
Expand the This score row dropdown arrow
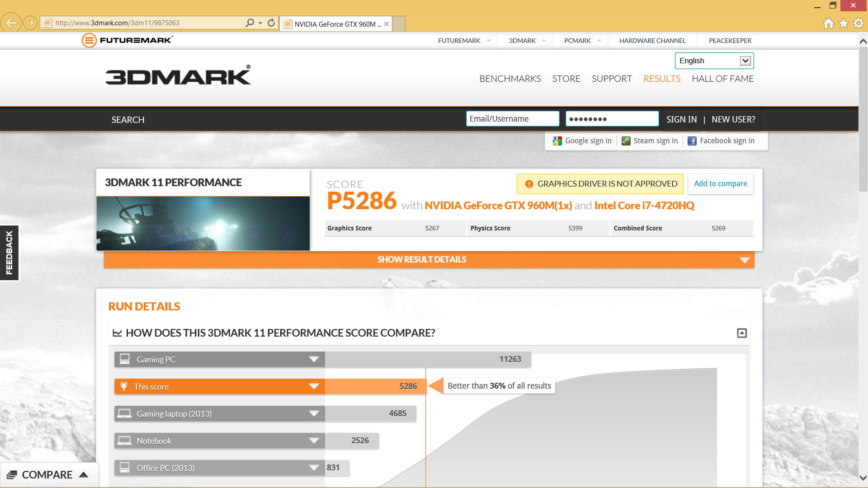point(314,386)
